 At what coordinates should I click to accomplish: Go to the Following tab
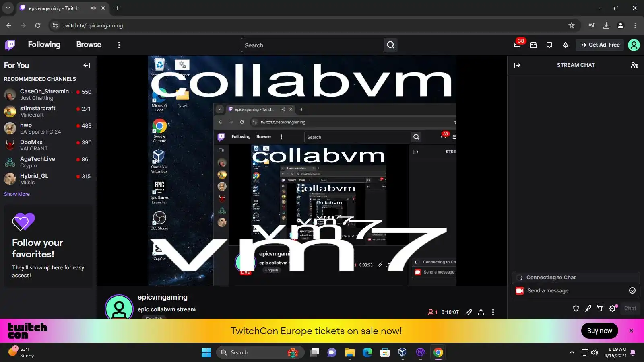(44, 45)
